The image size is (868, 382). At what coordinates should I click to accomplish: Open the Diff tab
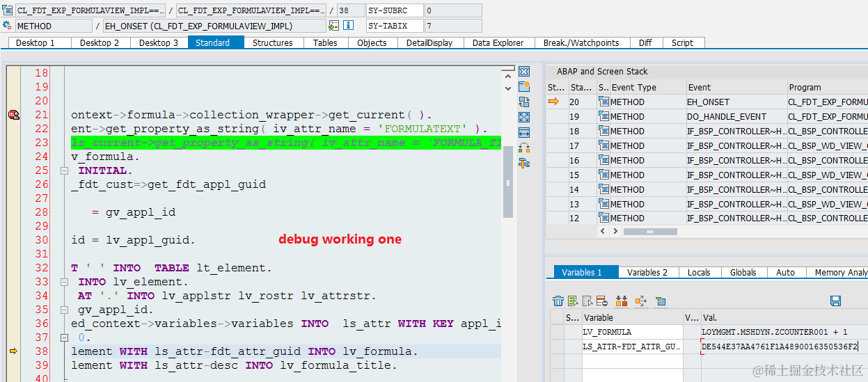pos(645,42)
